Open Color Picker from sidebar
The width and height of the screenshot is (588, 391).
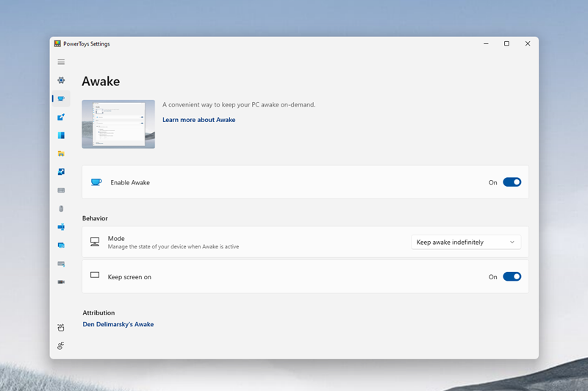coord(61,117)
